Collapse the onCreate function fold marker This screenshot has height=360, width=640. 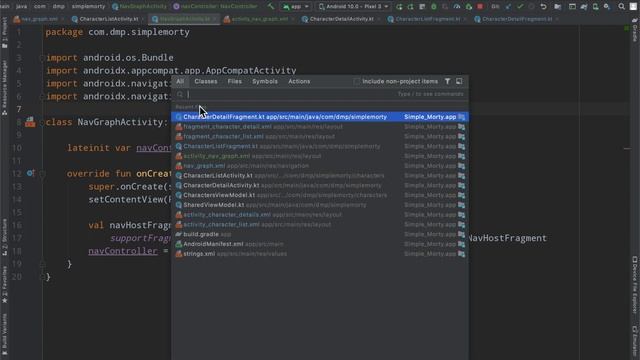(42, 173)
